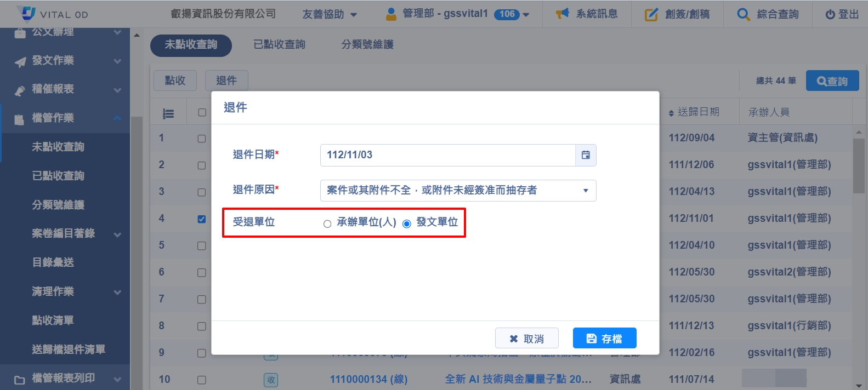Click the table's vertical scrollbar thumb
Viewport: 868px width, 390px height.
click(858, 165)
